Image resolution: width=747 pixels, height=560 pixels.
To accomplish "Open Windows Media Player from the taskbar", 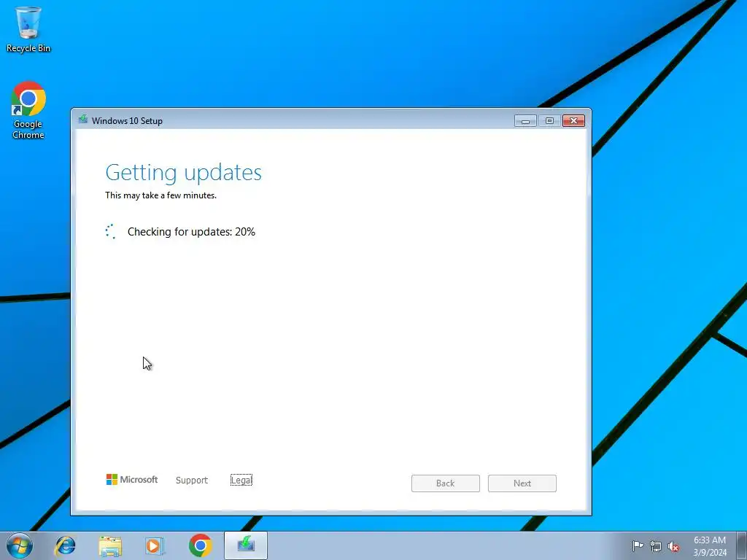I will [x=155, y=545].
